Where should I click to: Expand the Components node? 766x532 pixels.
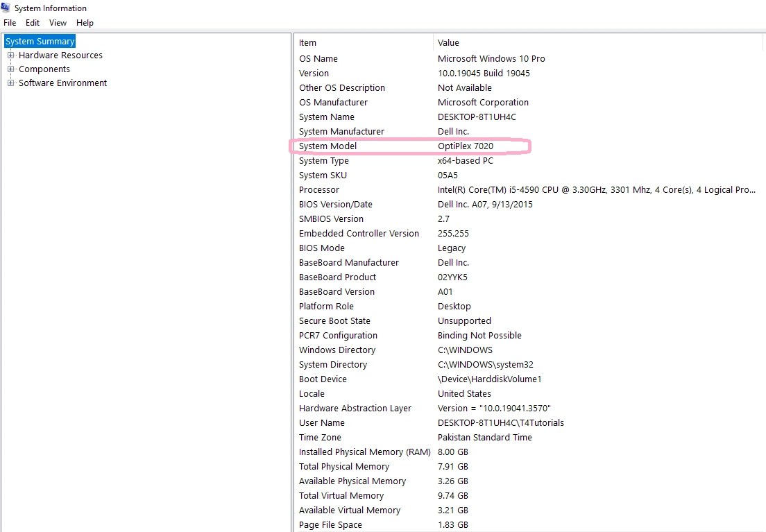point(10,69)
